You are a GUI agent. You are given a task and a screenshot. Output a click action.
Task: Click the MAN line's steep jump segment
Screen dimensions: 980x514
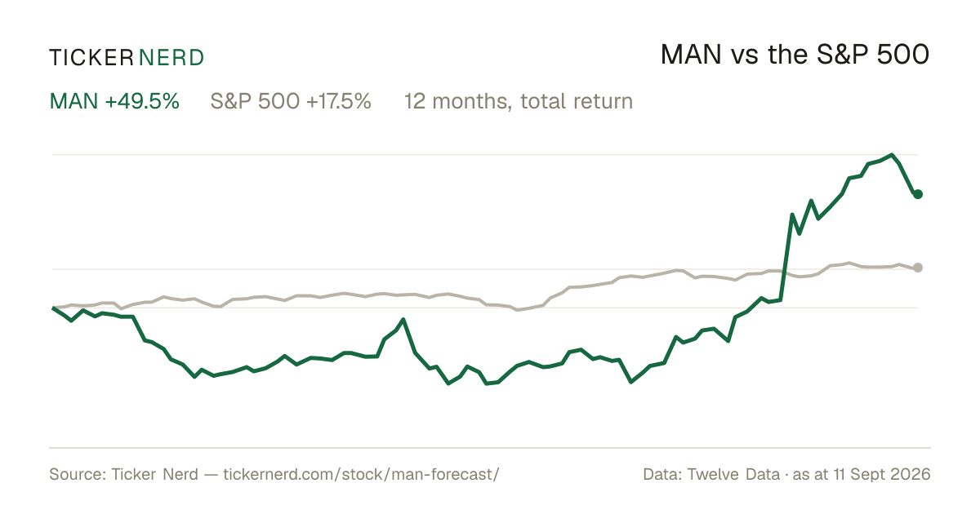pos(786,257)
